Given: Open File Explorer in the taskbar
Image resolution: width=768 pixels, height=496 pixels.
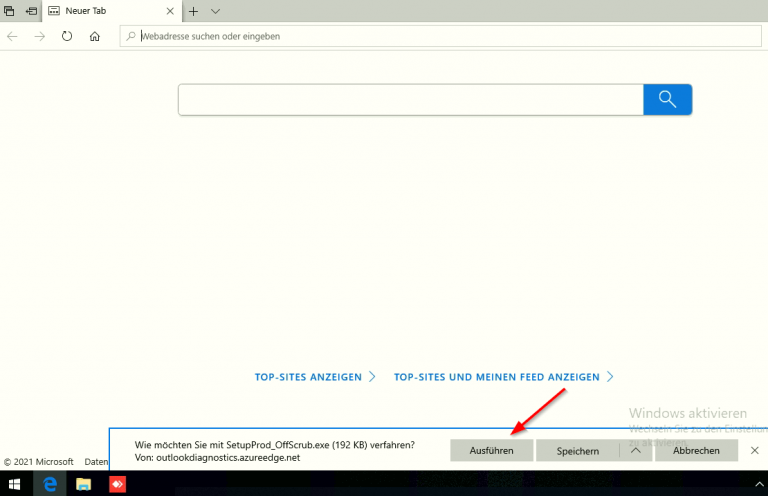Looking at the screenshot, I should coord(84,484).
